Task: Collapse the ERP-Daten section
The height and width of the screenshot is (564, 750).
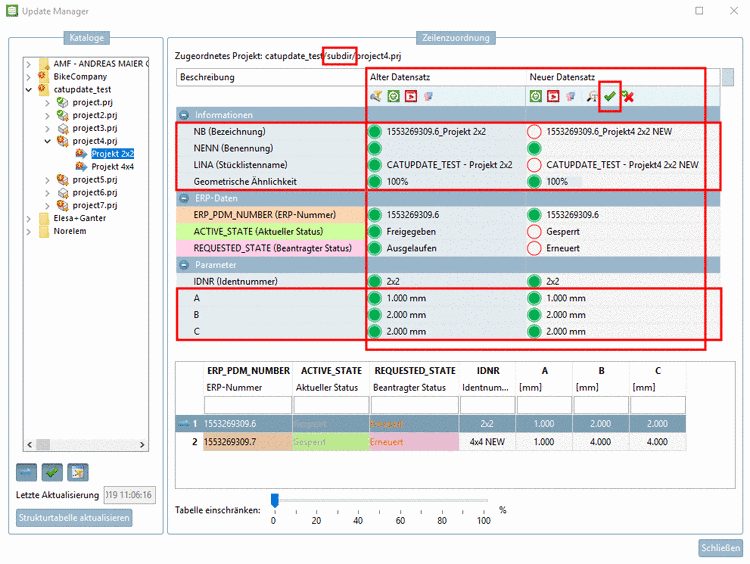Action: tap(184, 198)
